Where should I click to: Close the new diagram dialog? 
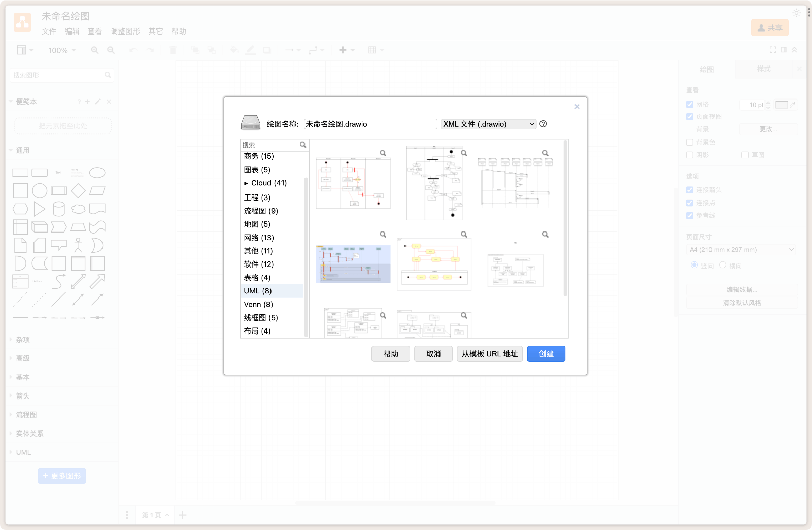click(x=577, y=107)
